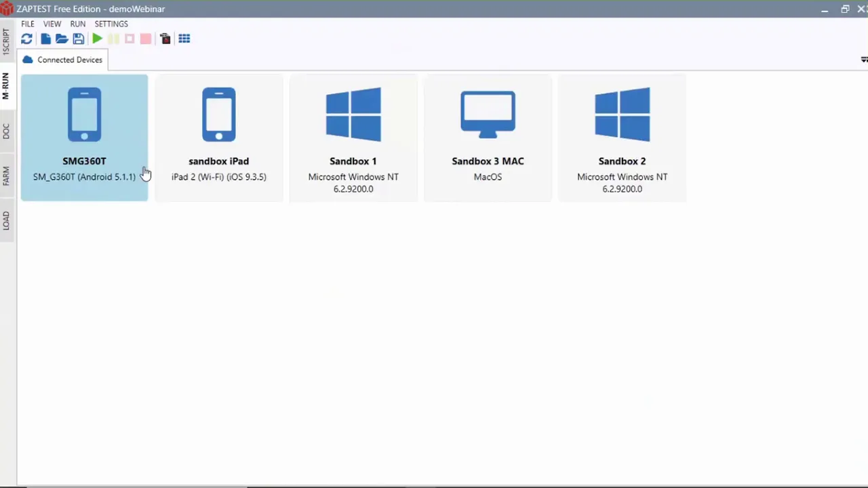The image size is (868, 488).
Task: Open the SETTINGS menu
Action: (x=111, y=24)
